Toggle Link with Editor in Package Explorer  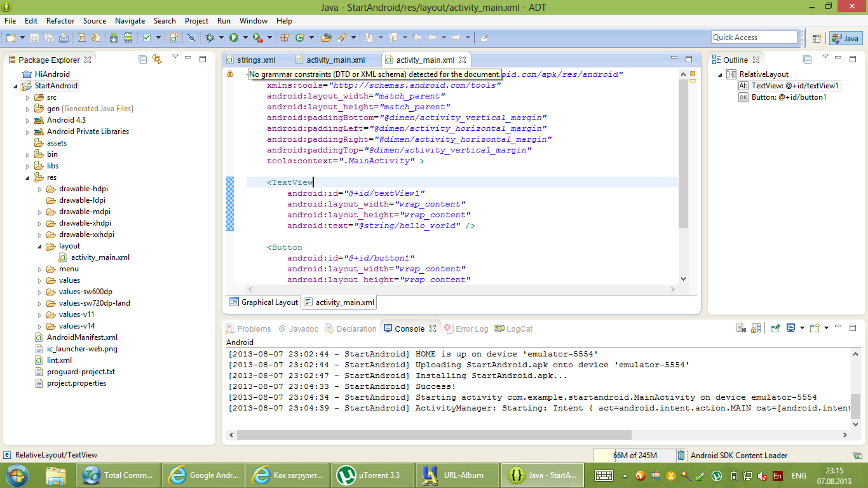pyautogui.click(x=156, y=59)
